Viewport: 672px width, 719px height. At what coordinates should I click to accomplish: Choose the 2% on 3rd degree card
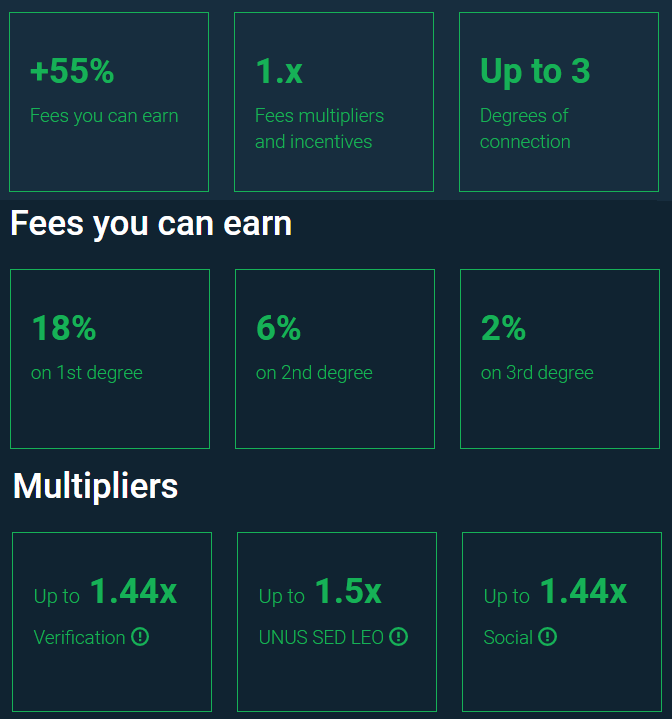[x=560, y=359]
